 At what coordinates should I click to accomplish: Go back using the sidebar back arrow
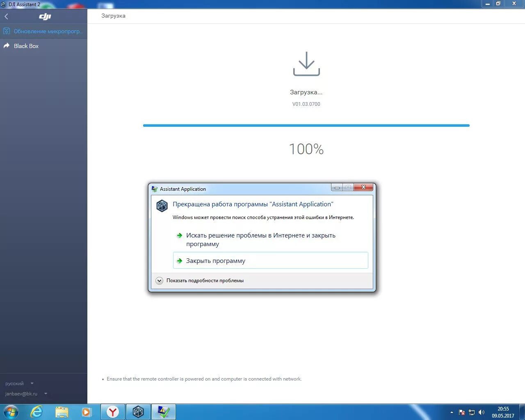[x=6, y=16]
